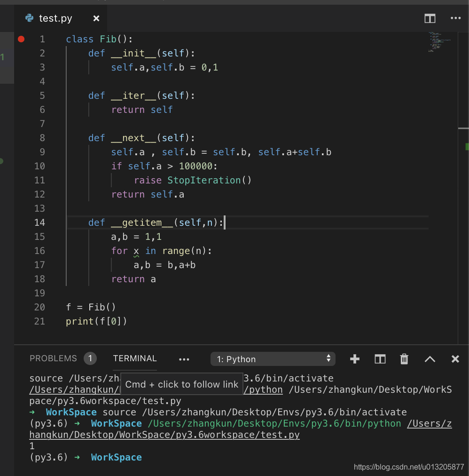Split the editor with the split icon
The height and width of the screenshot is (476, 469).
[430, 18]
